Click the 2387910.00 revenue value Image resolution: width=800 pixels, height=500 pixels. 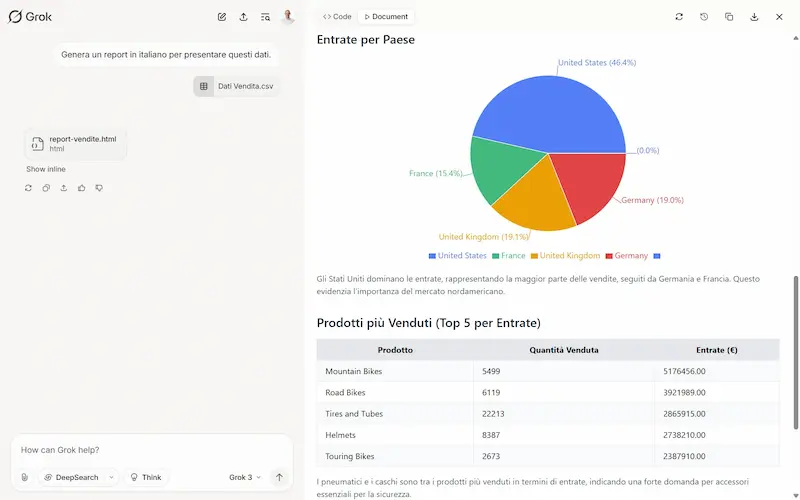click(684, 456)
